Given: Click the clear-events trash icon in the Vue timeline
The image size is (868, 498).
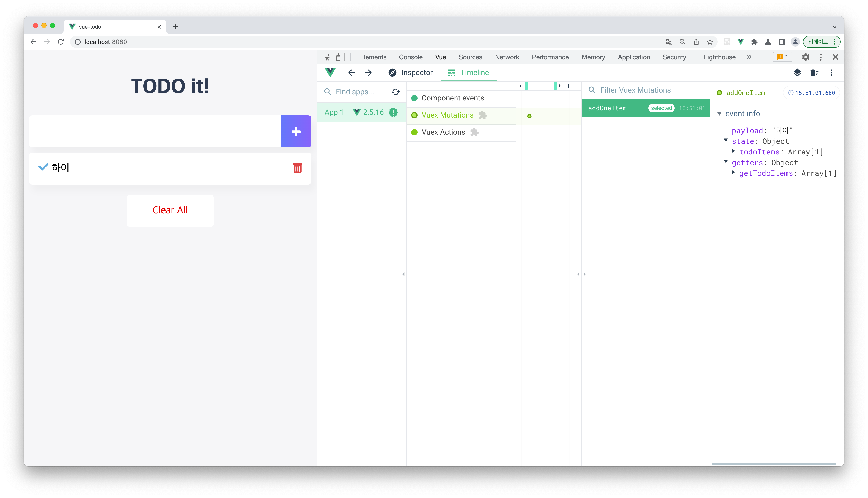Looking at the screenshot, I should (814, 73).
